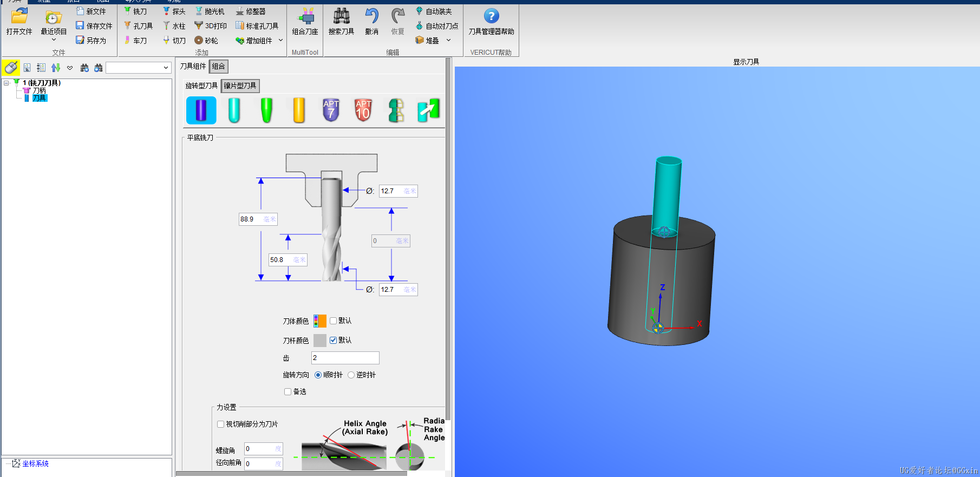The image size is (980, 477).
Task: Click the Open File (打开文件) folder icon
Action: pos(19,16)
